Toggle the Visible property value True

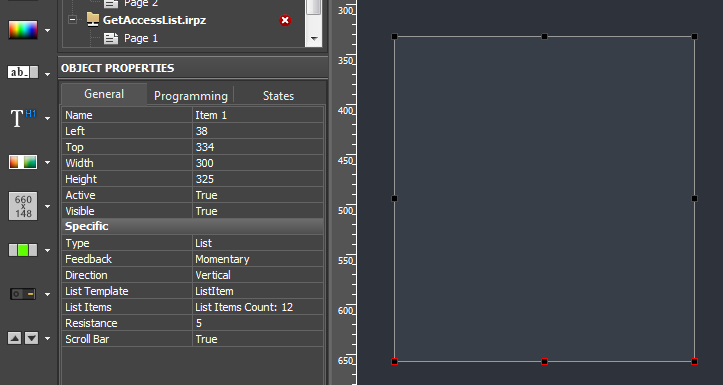(258, 211)
